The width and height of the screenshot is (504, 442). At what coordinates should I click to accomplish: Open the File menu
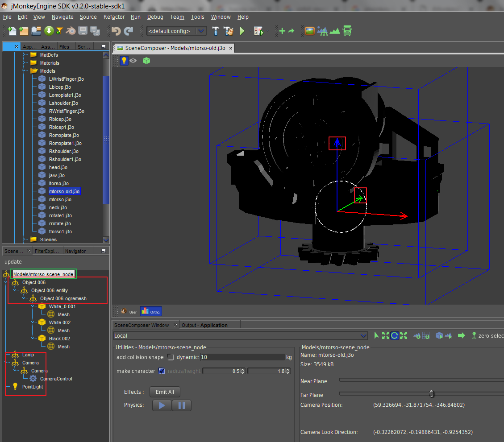coord(7,17)
